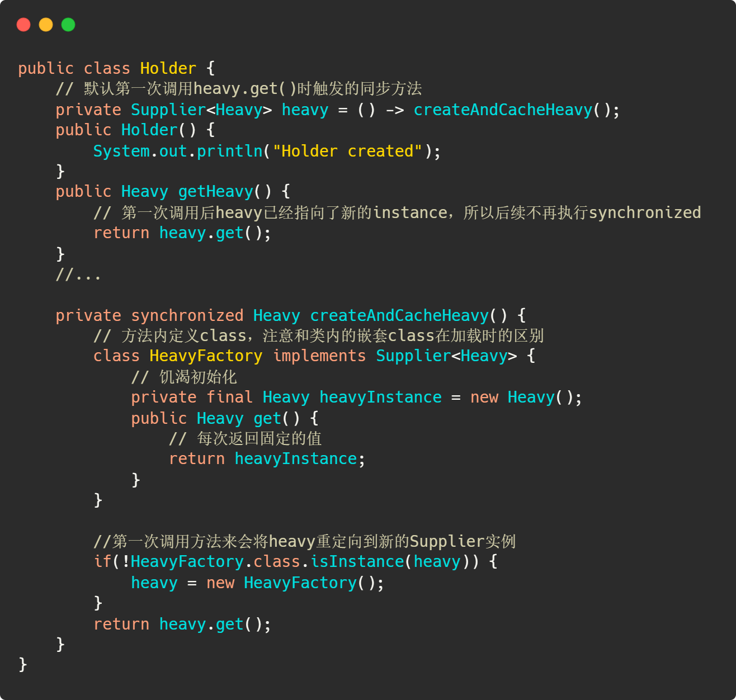This screenshot has height=700, width=736.
Task: Click the 'private synchronized Heavy createAndCacheHeavy()' line
Action: click(291, 316)
